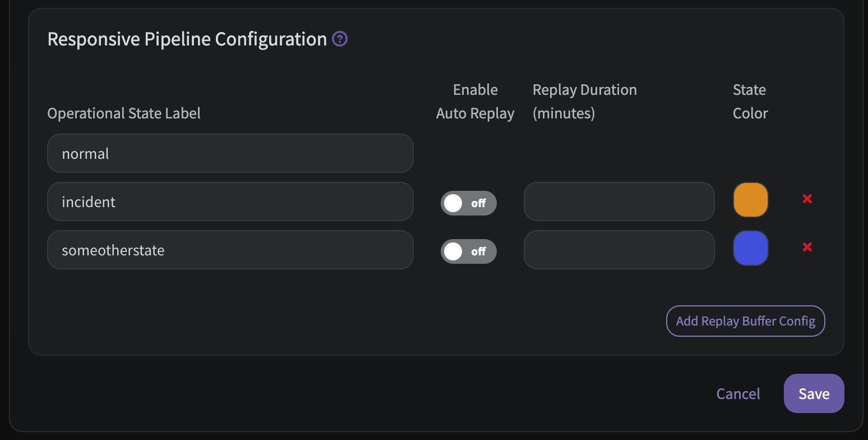Screen dimensions: 868x440
Task: Focus the incident label text box
Action: [x=230, y=201]
